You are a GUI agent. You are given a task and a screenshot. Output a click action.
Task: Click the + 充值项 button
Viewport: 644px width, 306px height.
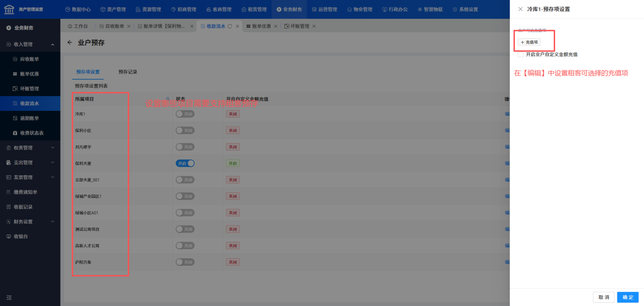[529, 42]
